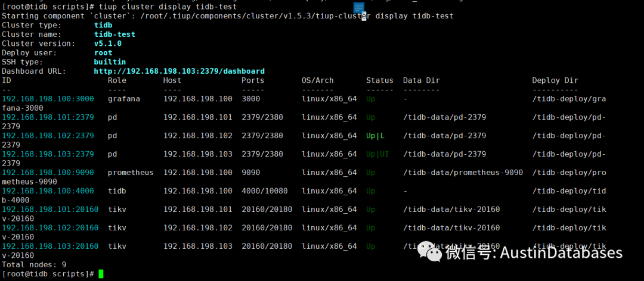Click the Total nodes: 9 line
This screenshot has width=644, height=281.
tap(34, 265)
